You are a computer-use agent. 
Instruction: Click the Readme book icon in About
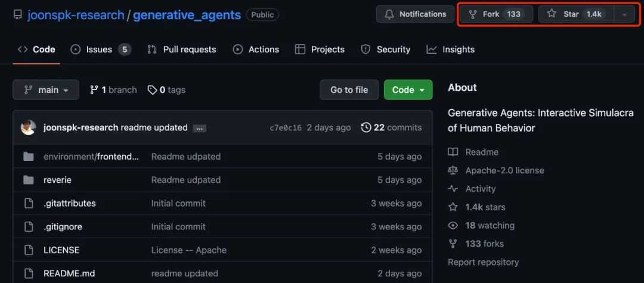453,152
